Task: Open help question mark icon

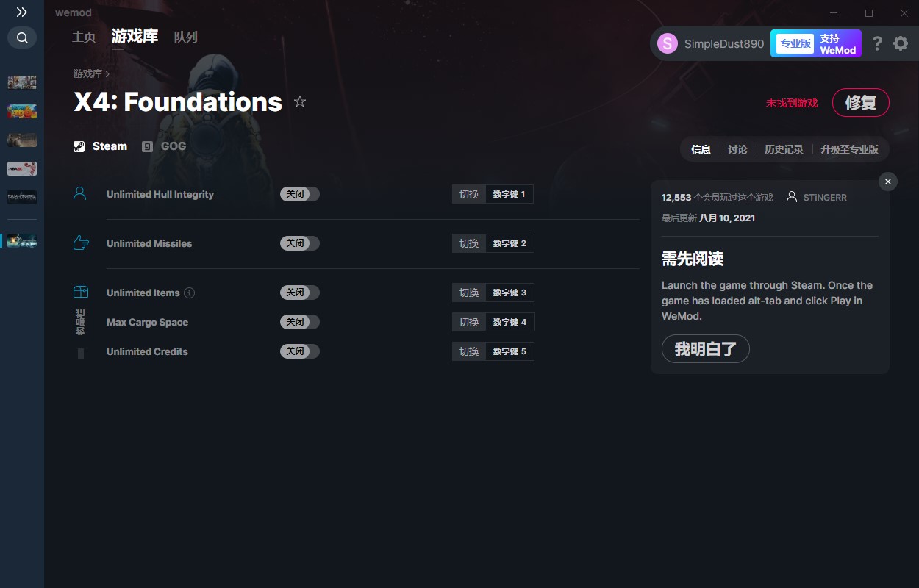Action: point(877,43)
